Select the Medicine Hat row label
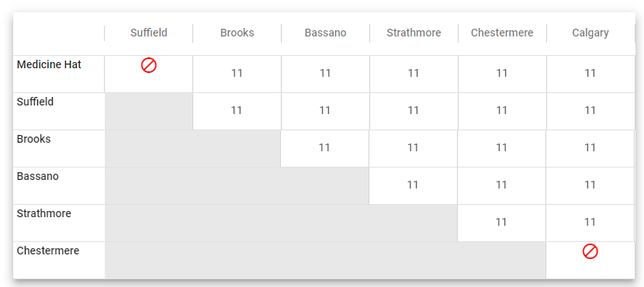Image resolution: width=644 pixels, height=287 pixels. coord(49,64)
